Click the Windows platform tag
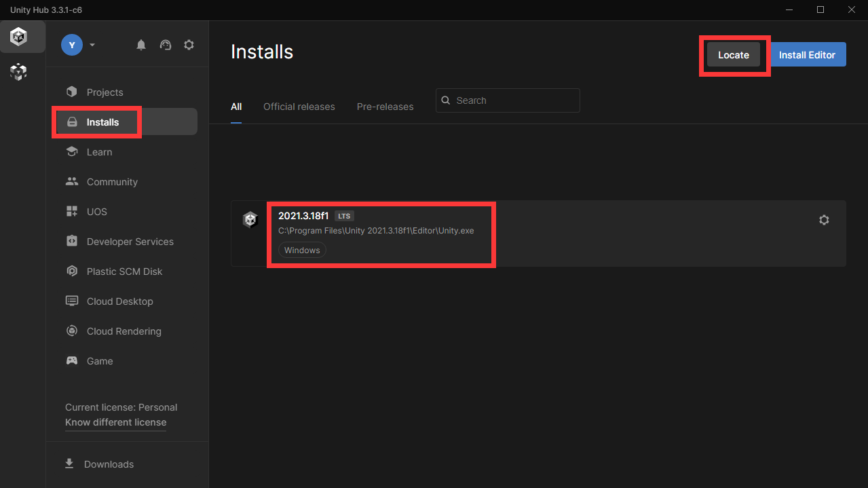This screenshot has width=868, height=488. pos(302,250)
